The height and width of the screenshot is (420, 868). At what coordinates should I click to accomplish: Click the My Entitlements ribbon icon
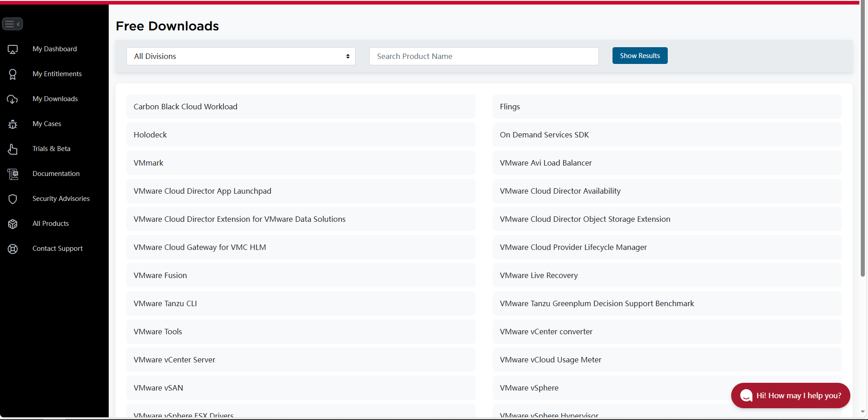pos(13,74)
